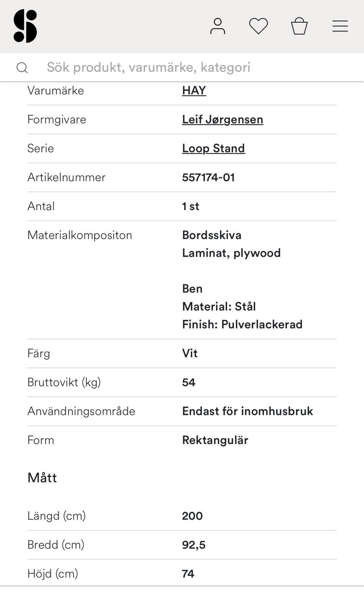Viewport: 364px width, 594px height.
Task: Click the store logo to go home
Action: pyautogui.click(x=25, y=26)
